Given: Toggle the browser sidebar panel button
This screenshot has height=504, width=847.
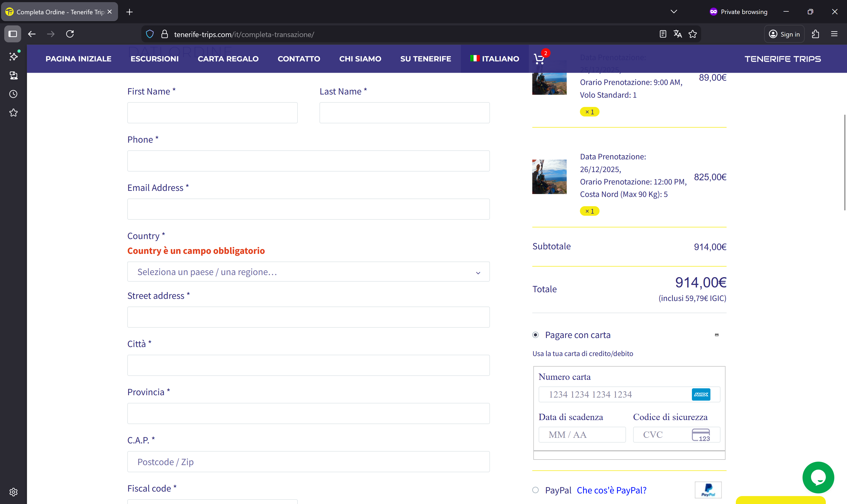Looking at the screenshot, I should point(12,34).
